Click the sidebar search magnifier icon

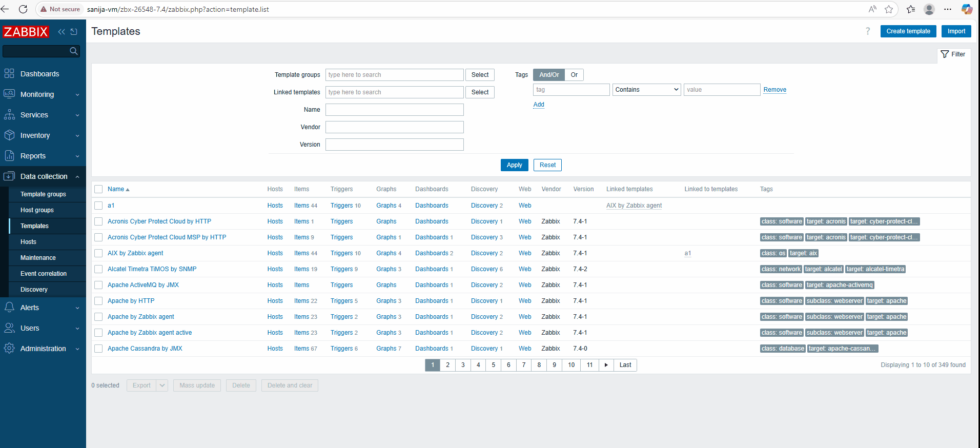(x=74, y=51)
